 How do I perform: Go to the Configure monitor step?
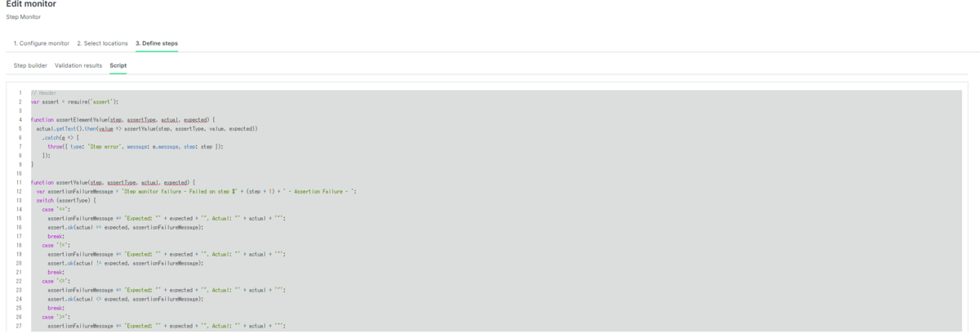(x=42, y=43)
